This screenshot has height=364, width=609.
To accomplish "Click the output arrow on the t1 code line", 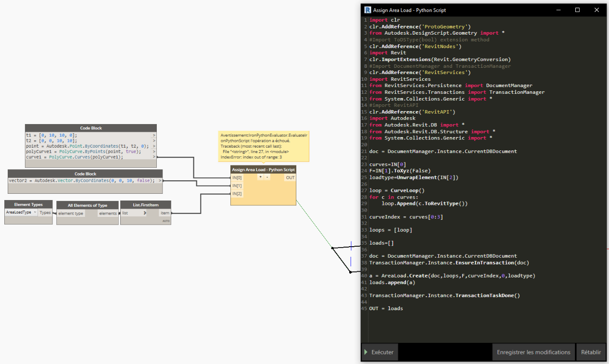I will click(154, 136).
